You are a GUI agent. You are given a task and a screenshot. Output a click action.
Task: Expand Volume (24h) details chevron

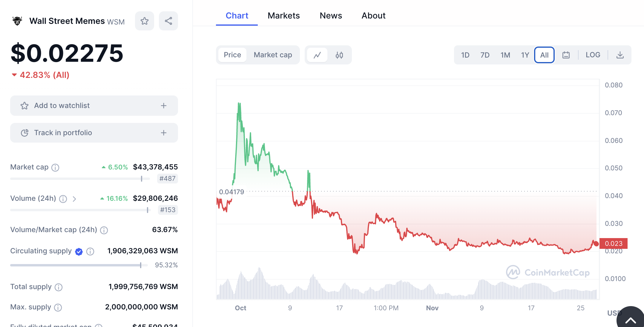(x=74, y=199)
